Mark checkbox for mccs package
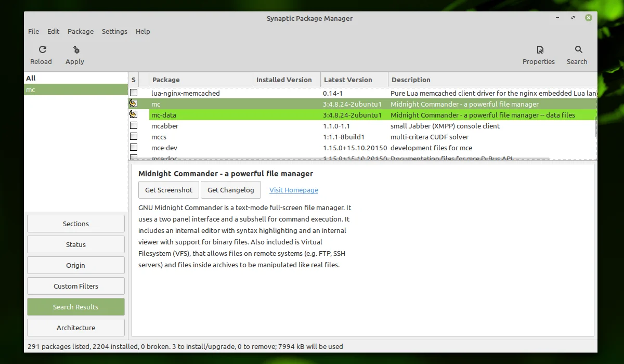The height and width of the screenshot is (364, 624). tap(134, 136)
